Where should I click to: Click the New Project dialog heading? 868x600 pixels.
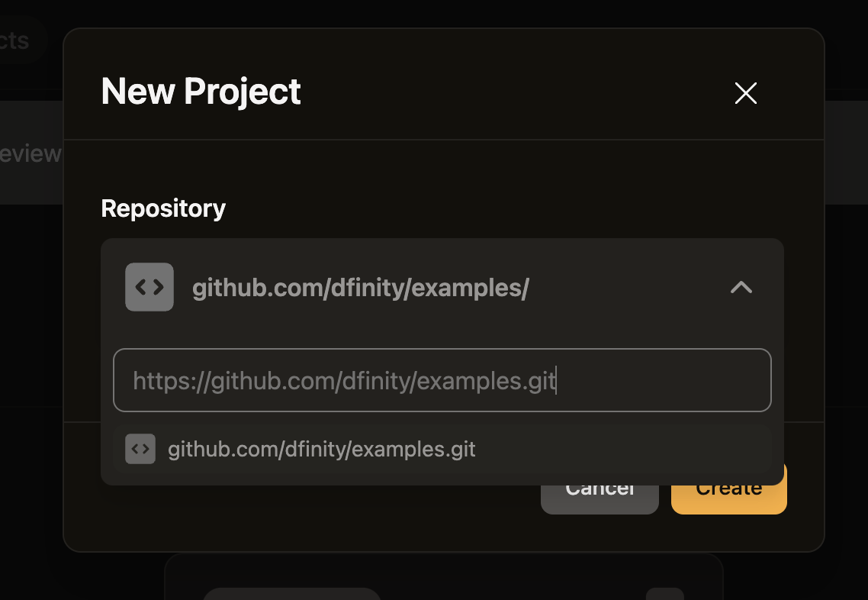tap(201, 91)
